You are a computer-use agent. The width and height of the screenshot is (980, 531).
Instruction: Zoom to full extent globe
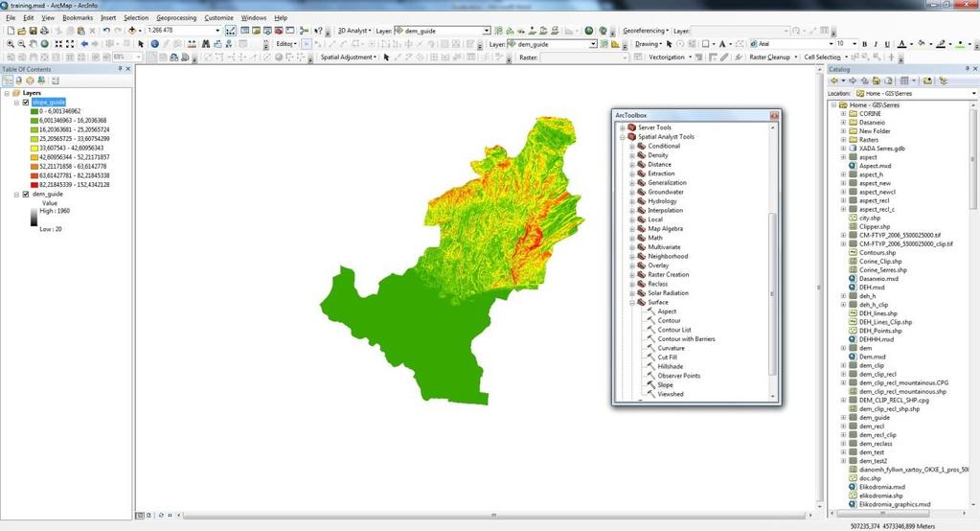[44, 44]
